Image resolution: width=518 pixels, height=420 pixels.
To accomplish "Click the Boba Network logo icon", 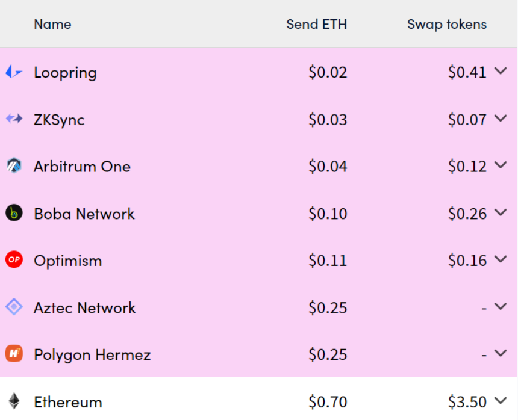I will click(x=14, y=213).
